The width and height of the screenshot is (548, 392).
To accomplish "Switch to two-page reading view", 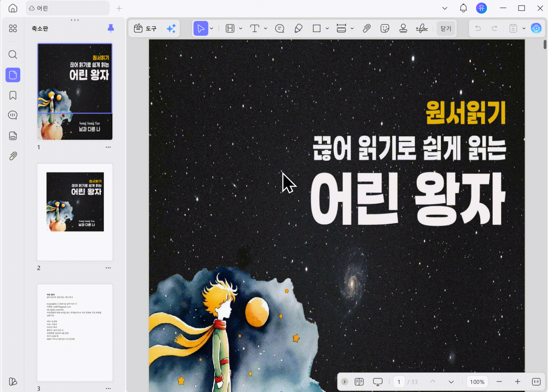I will point(359,382).
